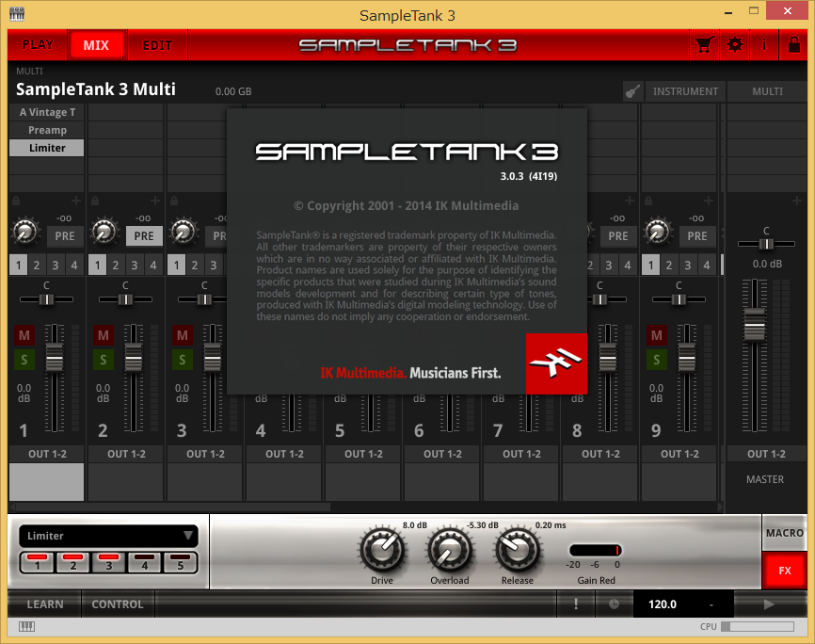815x644 pixels.
Task: Click the plus icon on channel 9
Action: coord(708,201)
